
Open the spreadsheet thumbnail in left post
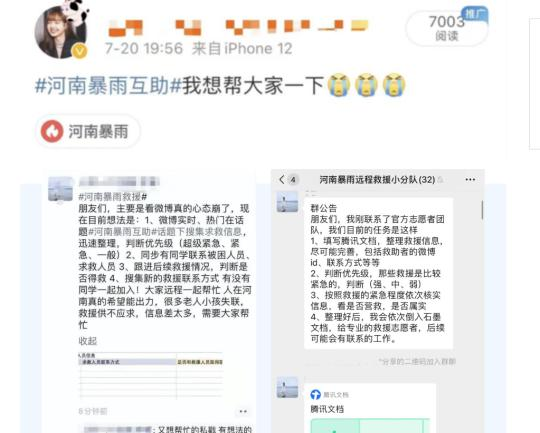click(x=150, y=376)
